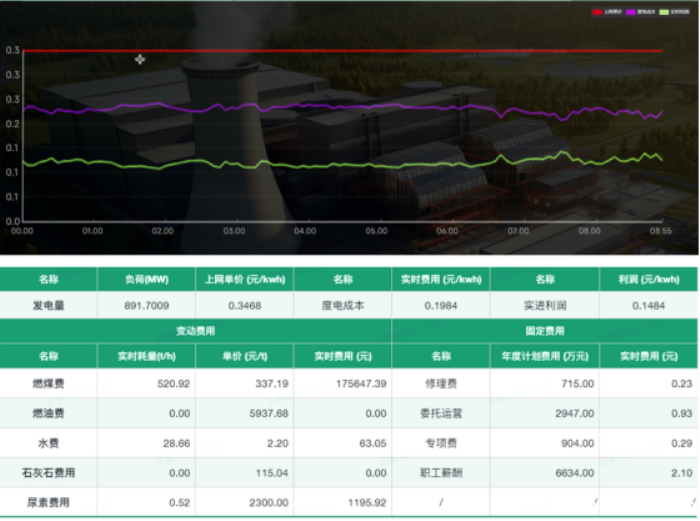Select the 燃煤费 row label
Image resolution: width=700 pixels, height=521 pixels.
(x=48, y=382)
